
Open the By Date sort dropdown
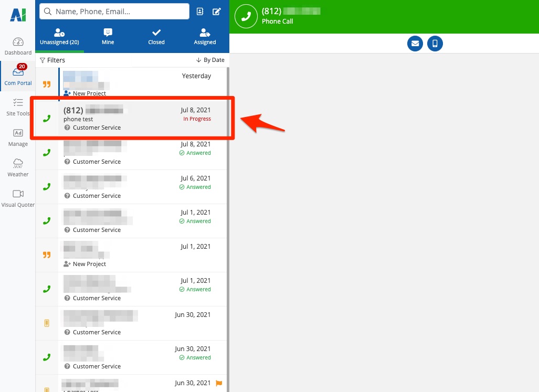click(210, 60)
